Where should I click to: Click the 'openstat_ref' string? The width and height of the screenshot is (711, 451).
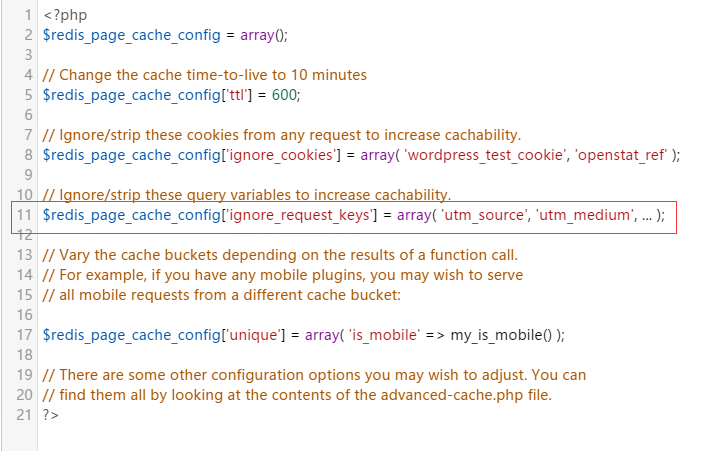click(620, 155)
